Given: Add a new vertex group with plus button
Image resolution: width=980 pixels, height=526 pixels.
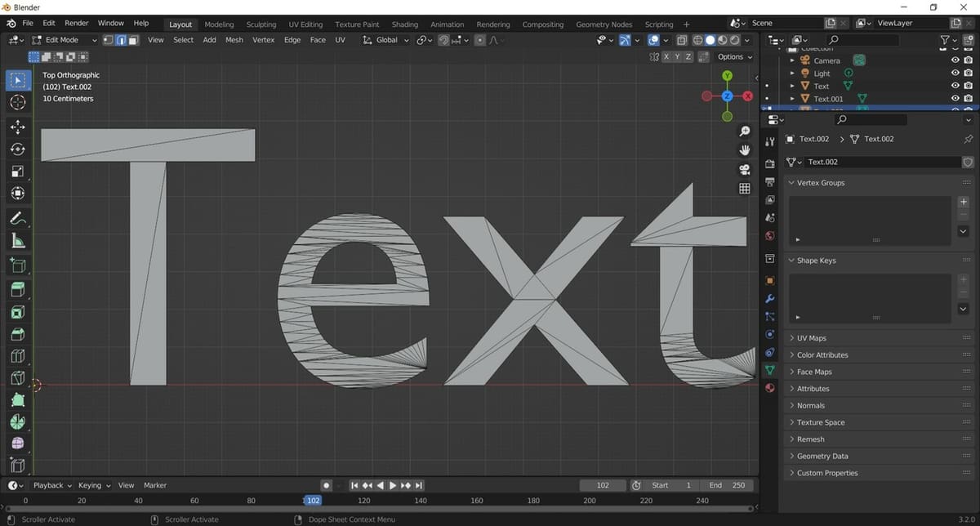Looking at the screenshot, I should tap(964, 202).
